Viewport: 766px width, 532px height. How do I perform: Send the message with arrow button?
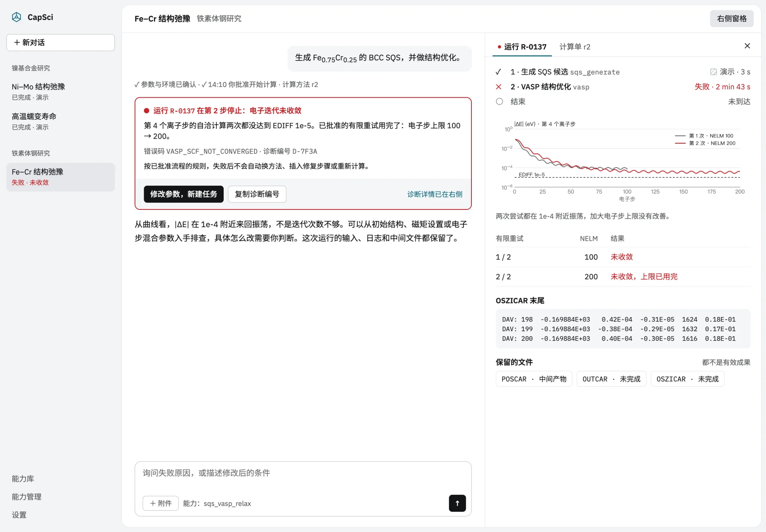[x=457, y=503]
